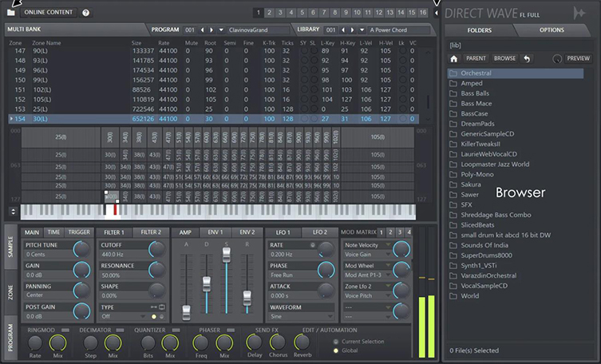Open the help question mark icon
Screen dimensions: 601x364
coord(86,13)
